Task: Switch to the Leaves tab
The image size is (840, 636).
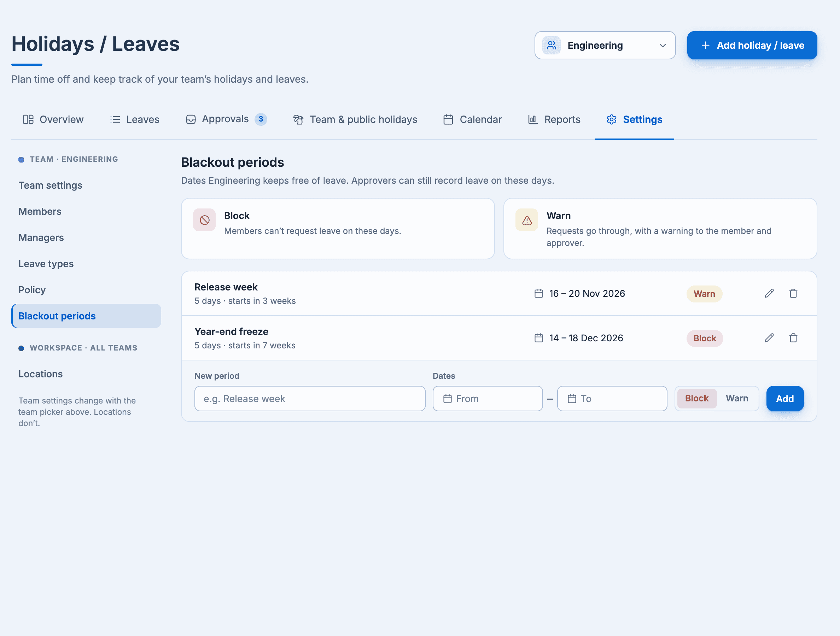Action: (135, 119)
